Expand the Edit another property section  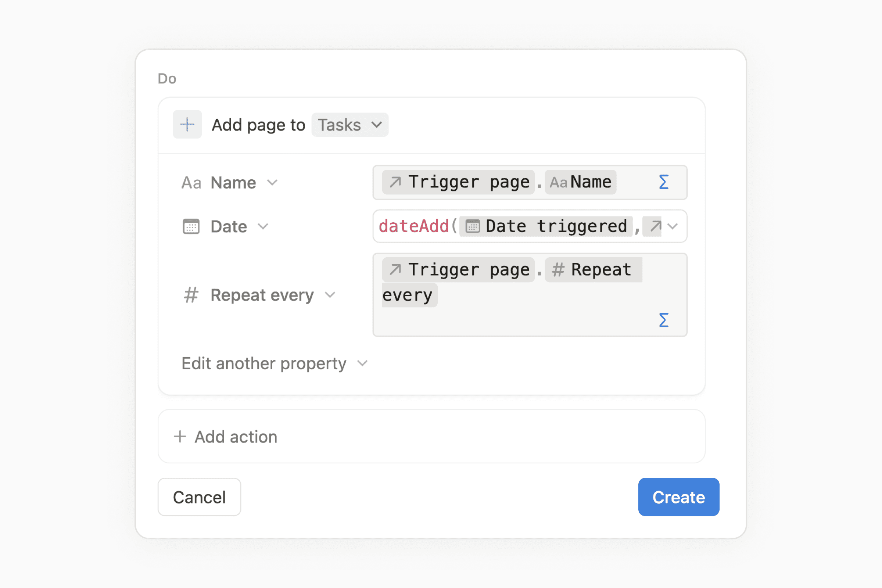(x=273, y=362)
